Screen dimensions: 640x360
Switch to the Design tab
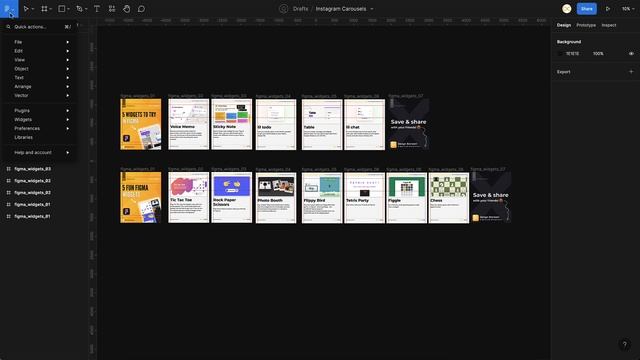tap(564, 25)
